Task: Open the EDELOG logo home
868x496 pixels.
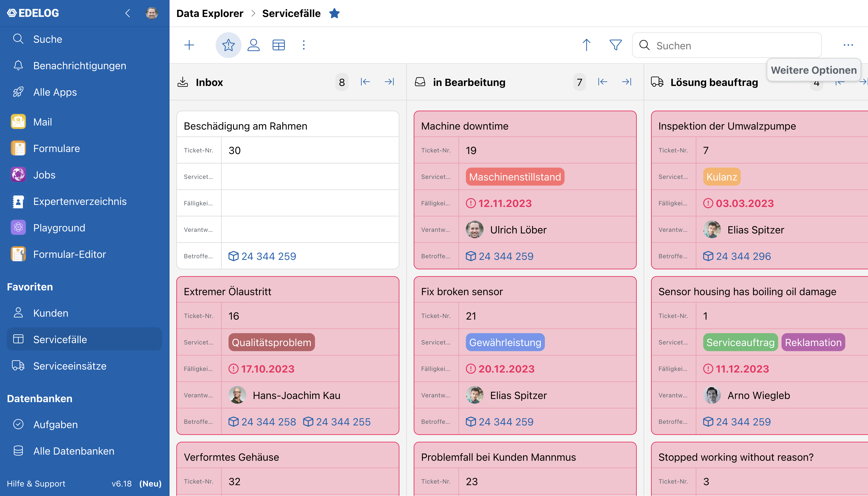Action: pos(33,13)
